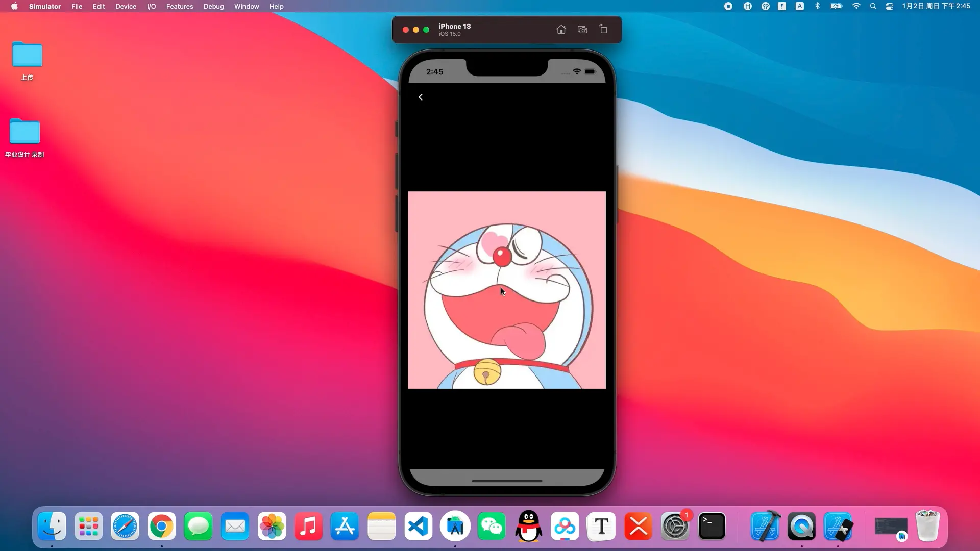Take a simulator screenshot with camera icon
980x551 pixels.
click(x=582, y=30)
